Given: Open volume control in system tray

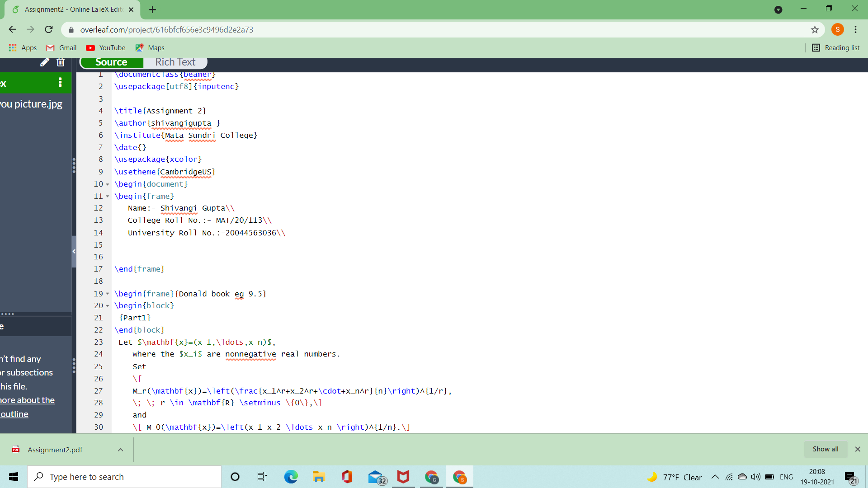Looking at the screenshot, I should tap(755, 477).
